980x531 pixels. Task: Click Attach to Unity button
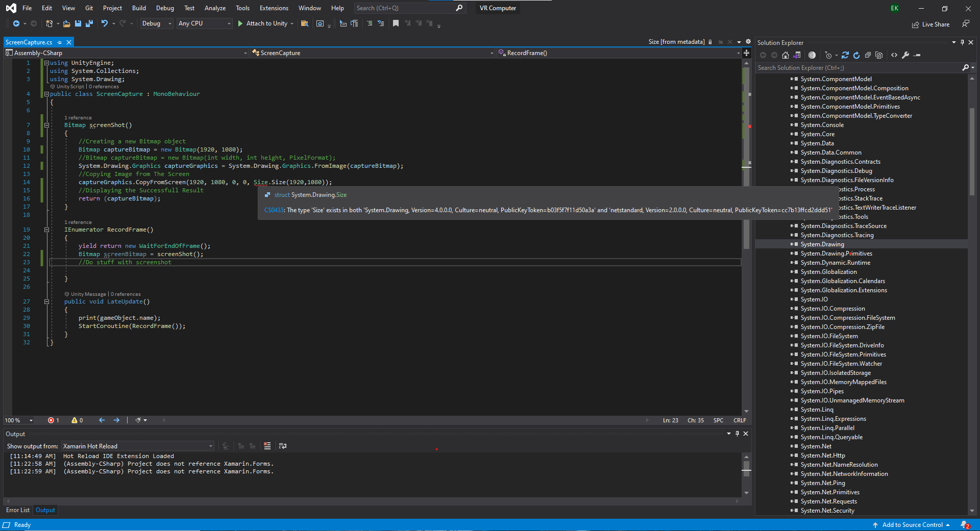click(262, 23)
